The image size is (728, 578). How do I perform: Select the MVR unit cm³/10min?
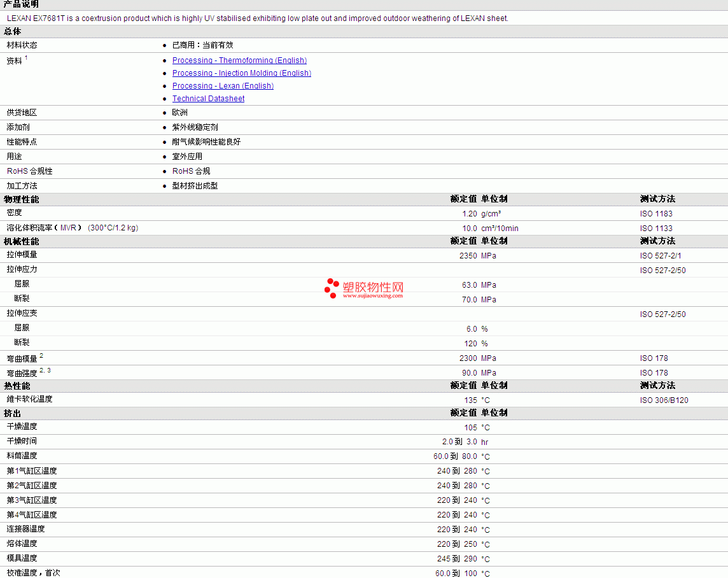point(500,228)
